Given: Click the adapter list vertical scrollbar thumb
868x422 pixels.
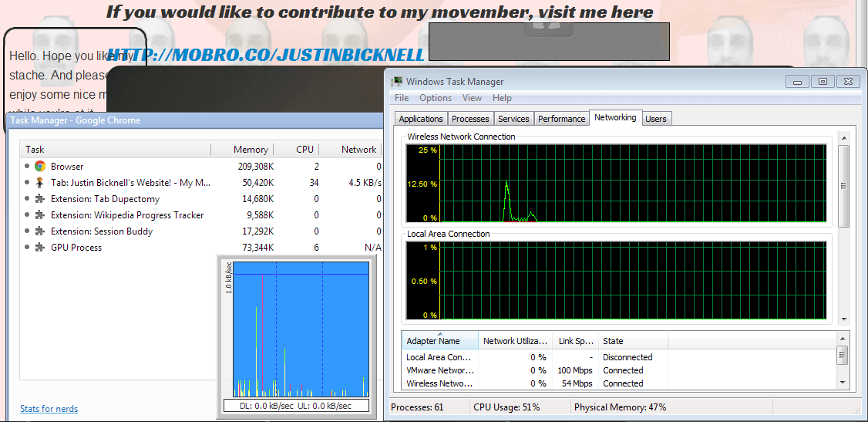Looking at the screenshot, I should point(843,354).
